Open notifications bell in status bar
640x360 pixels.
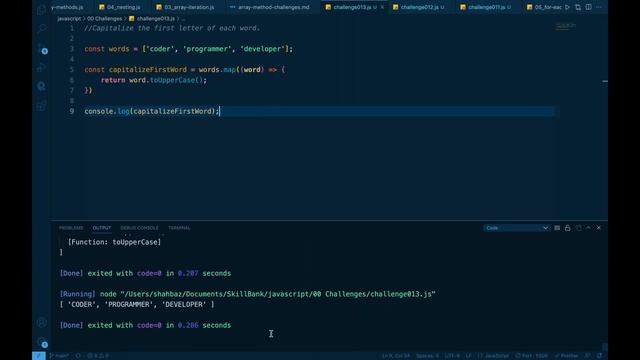point(599,356)
